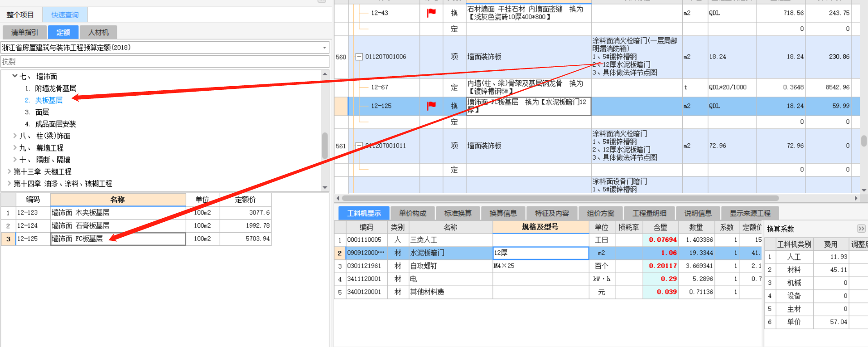The width and height of the screenshot is (868, 347).
Task: Open the 说明信息 tab
Action: (x=698, y=213)
